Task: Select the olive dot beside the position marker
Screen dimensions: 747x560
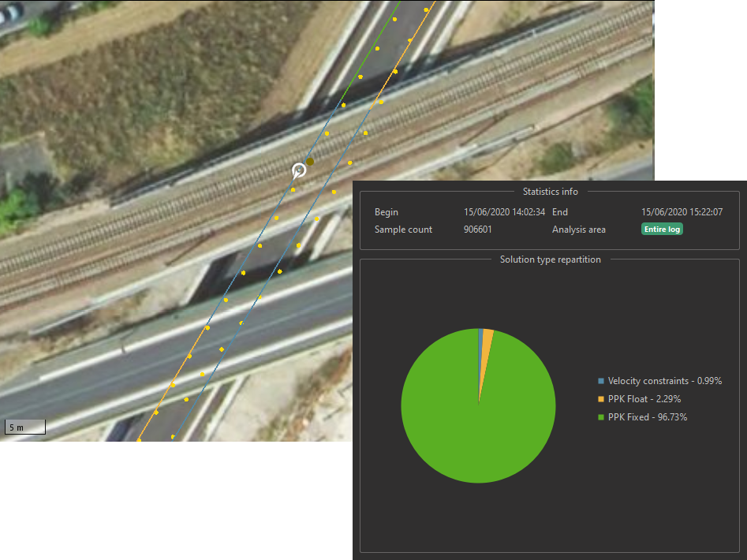Action: [310, 162]
